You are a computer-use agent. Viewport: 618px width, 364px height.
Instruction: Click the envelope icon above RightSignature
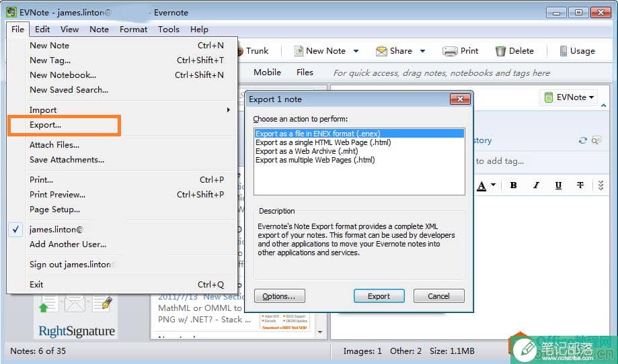pos(75,304)
